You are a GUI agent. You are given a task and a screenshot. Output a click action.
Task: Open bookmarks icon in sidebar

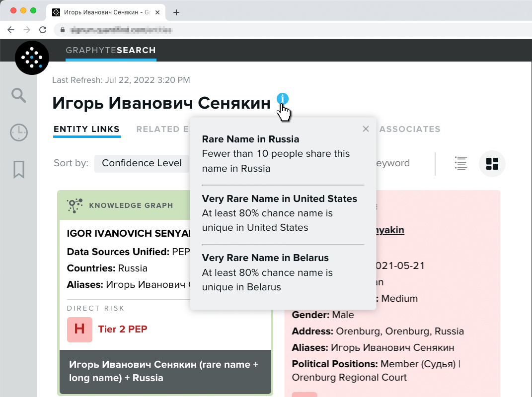pos(19,170)
